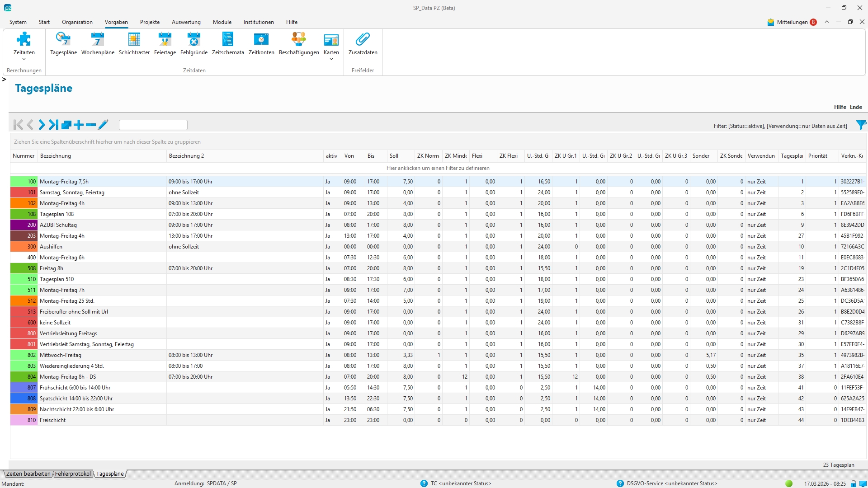The width and height of the screenshot is (868, 488).
Task: Expand the Karten dropdown arrow
Action: (x=331, y=59)
